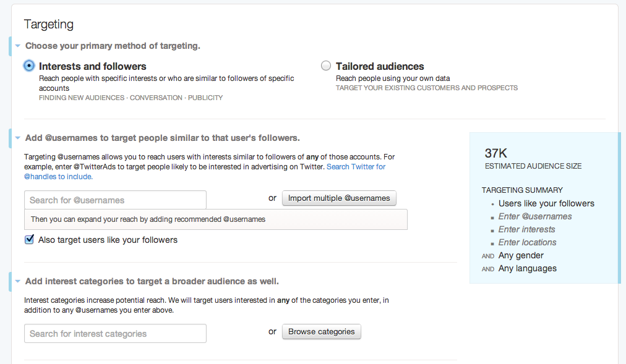Uncheck Also target users like your followers

click(x=29, y=240)
